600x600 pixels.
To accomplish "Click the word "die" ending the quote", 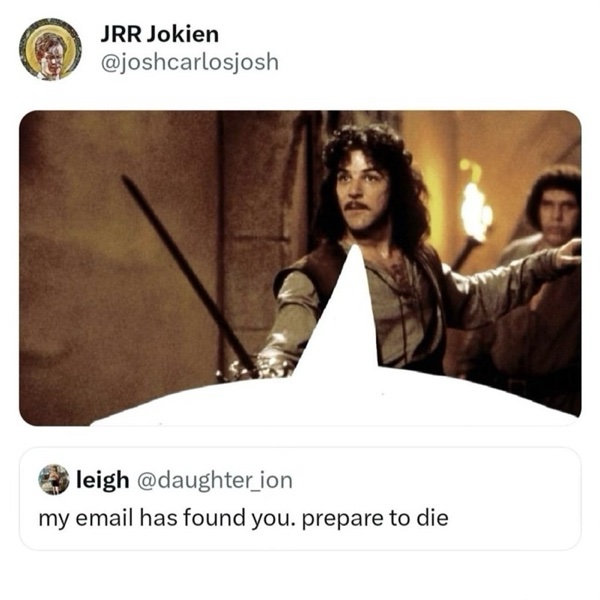I will (432, 518).
